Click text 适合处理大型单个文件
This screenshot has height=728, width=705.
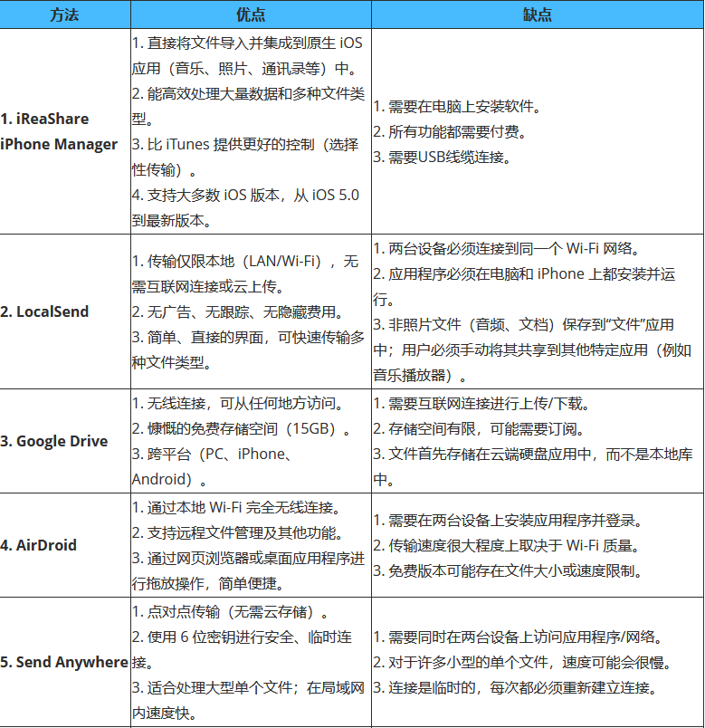(x=220, y=687)
